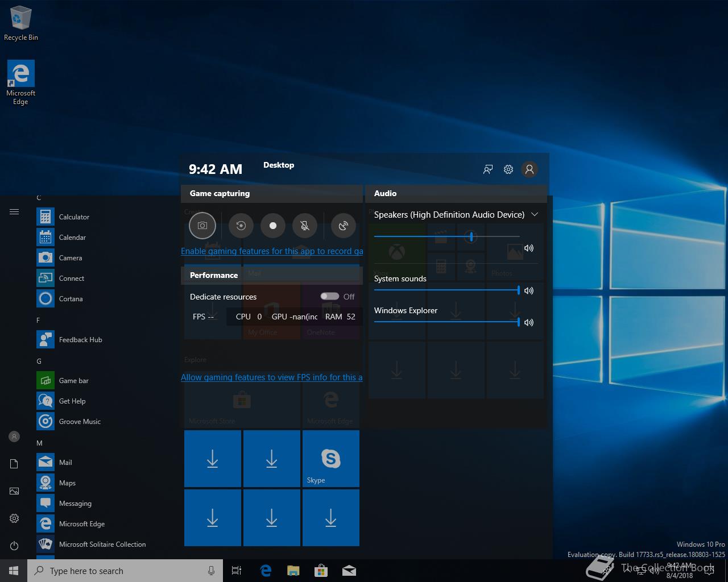Jump to letter M section header
The width and height of the screenshot is (728, 582).
pyautogui.click(x=39, y=443)
